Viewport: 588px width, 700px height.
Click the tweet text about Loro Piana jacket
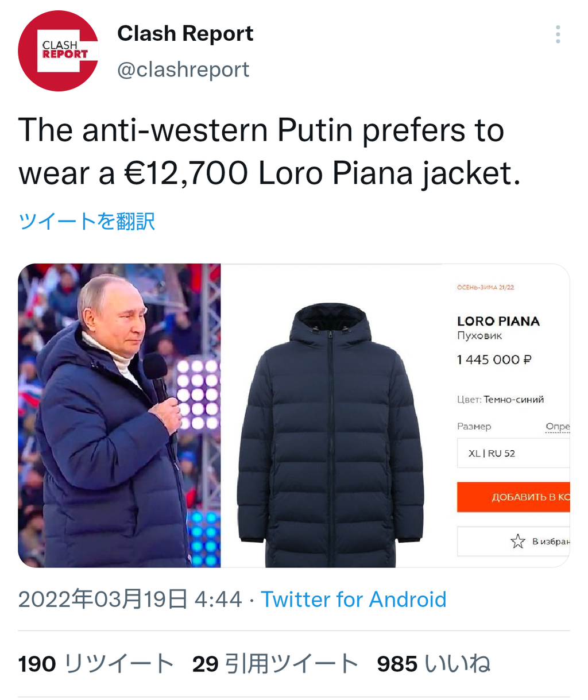click(x=270, y=152)
